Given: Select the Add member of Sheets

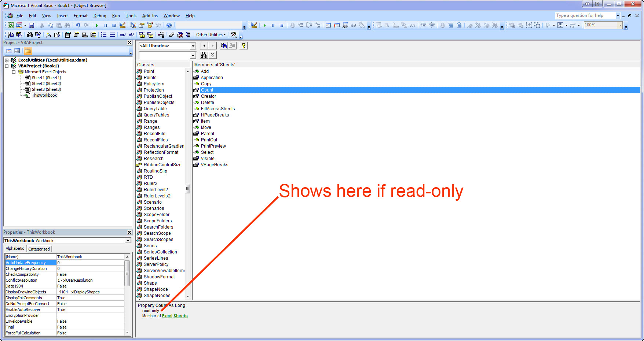Looking at the screenshot, I should tap(205, 71).
